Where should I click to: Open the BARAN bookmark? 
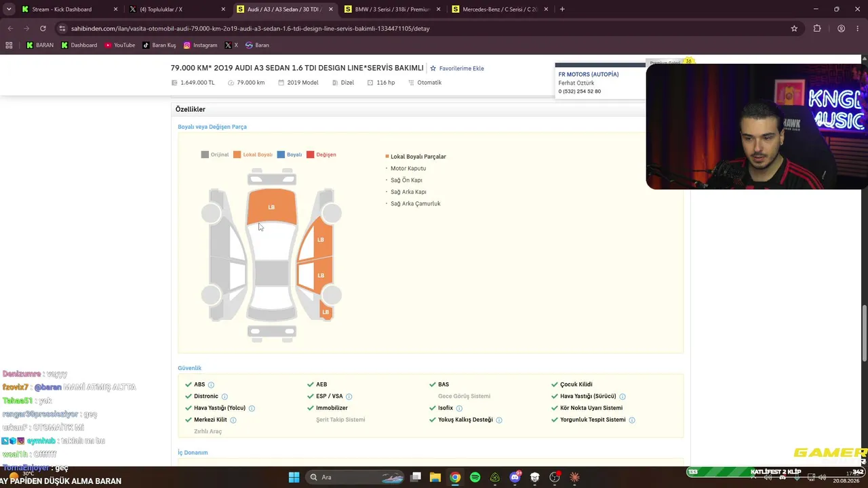(x=40, y=45)
